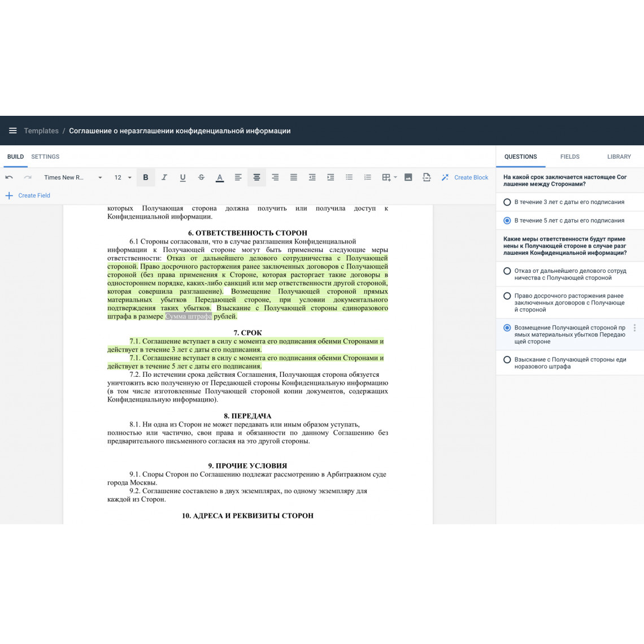The width and height of the screenshot is (644, 644).
Task: Insert an image
Action: [408, 177]
